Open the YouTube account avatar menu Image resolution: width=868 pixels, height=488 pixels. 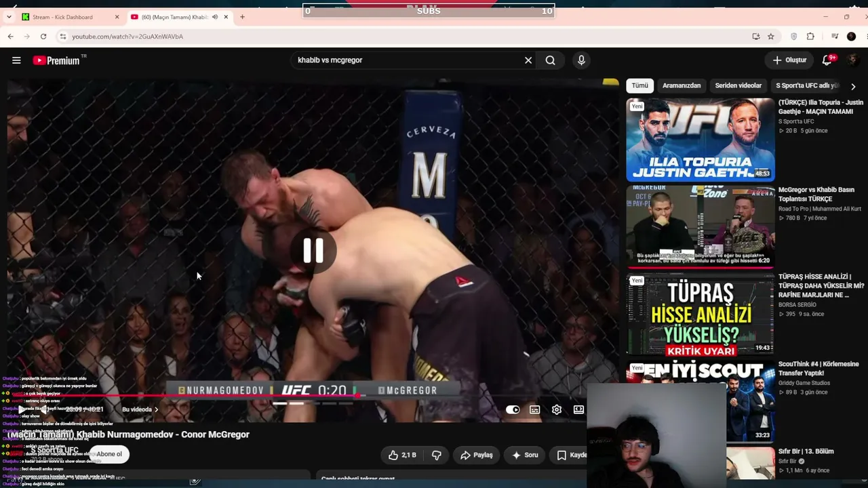853,60
